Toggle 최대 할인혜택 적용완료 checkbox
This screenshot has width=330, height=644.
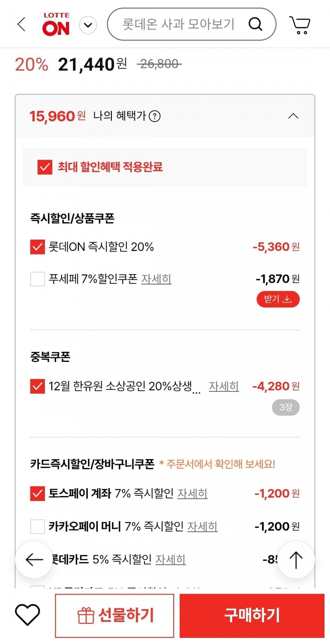[x=45, y=167]
